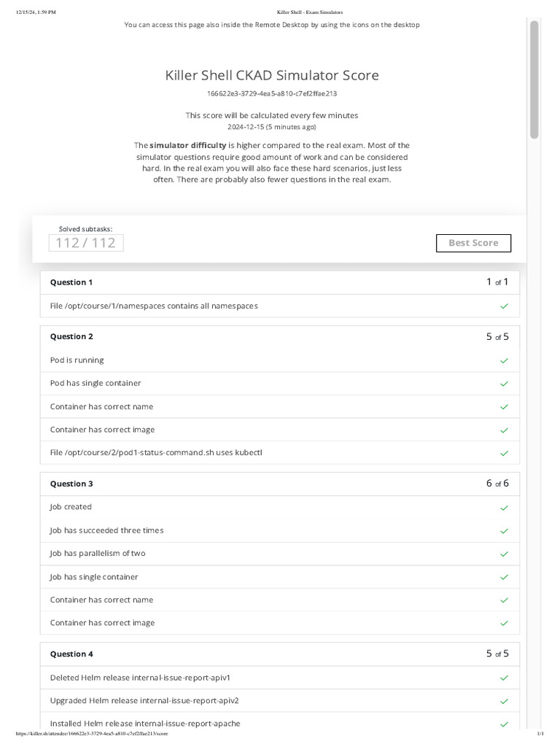This screenshot has width=560, height=747.
Task: Select the session ID text under the title
Action: click(272, 93)
